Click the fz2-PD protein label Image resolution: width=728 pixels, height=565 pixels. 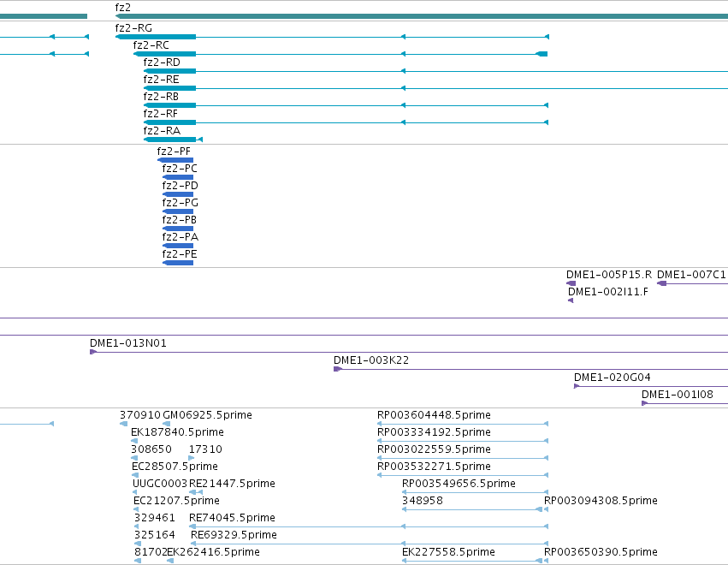(x=181, y=186)
